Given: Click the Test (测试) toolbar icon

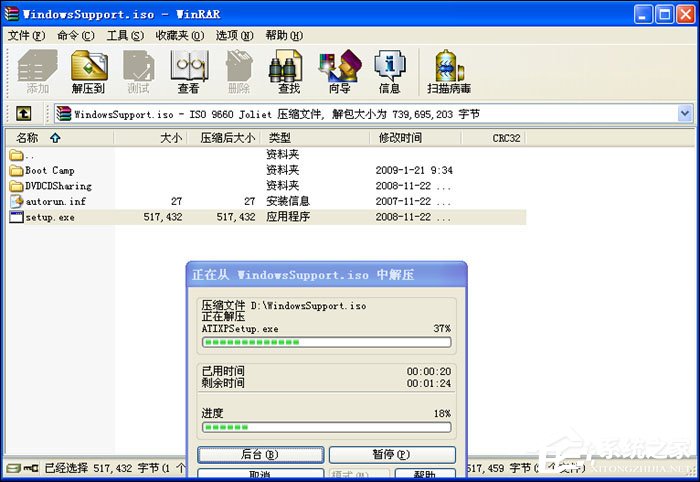Looking at the screenshot, I should point(138,71).
